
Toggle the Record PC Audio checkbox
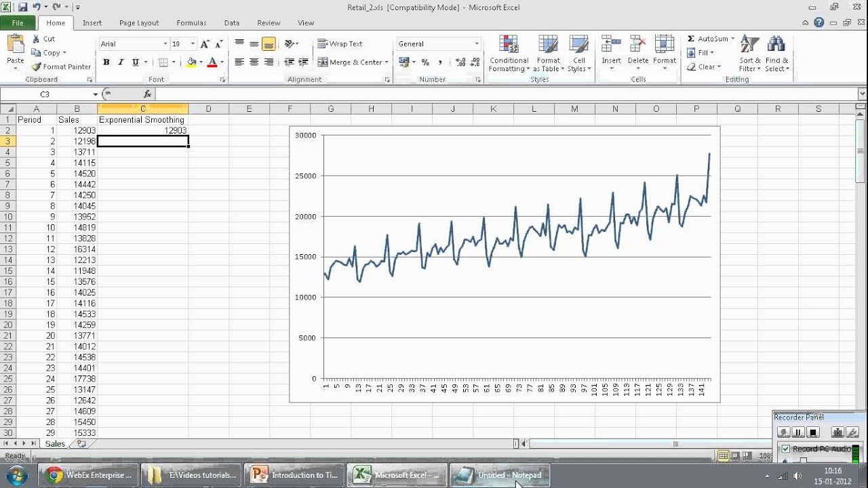[785, 449]
